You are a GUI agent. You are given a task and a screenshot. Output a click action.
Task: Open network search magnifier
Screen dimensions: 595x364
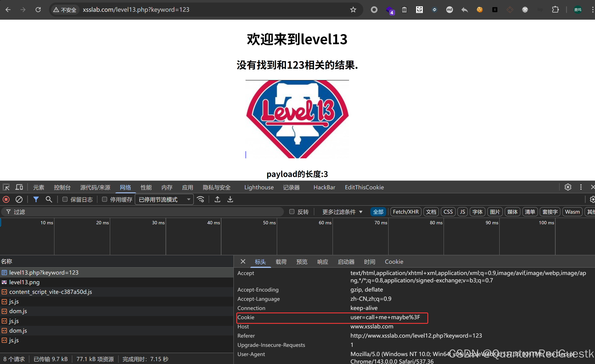tap(49, 199)
